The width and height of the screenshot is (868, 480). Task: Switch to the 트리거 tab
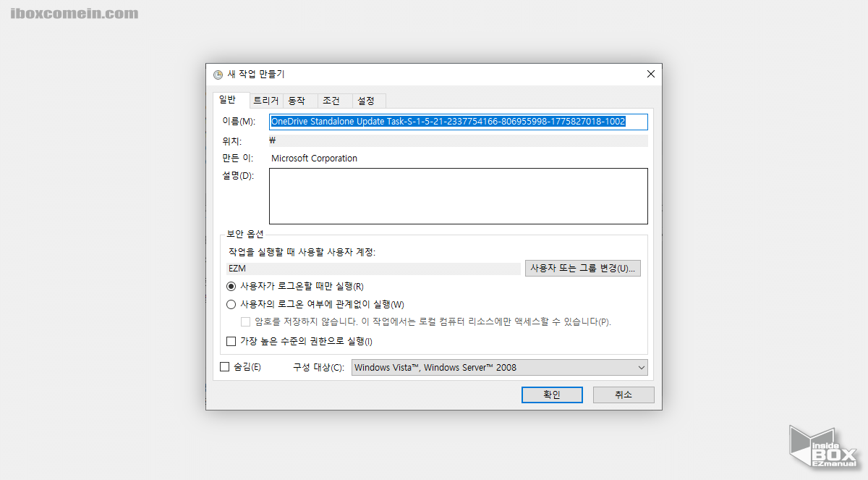[266, 101]
